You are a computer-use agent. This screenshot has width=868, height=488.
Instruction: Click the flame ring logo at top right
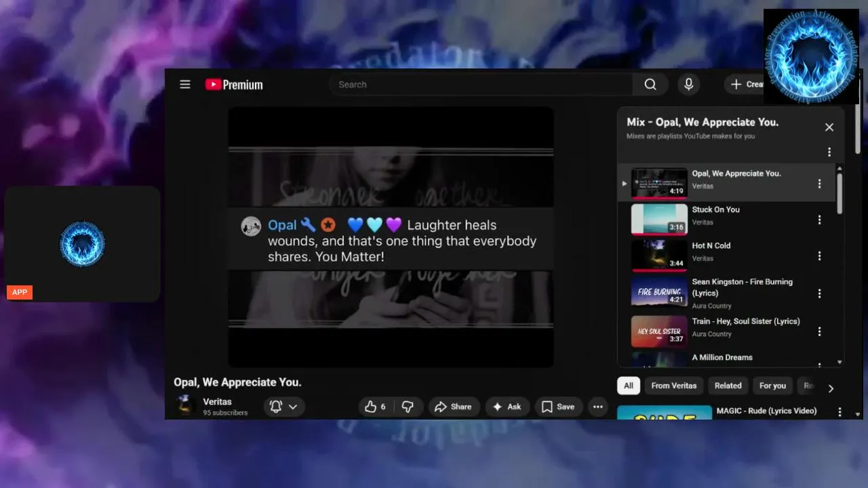pos(811,56)
